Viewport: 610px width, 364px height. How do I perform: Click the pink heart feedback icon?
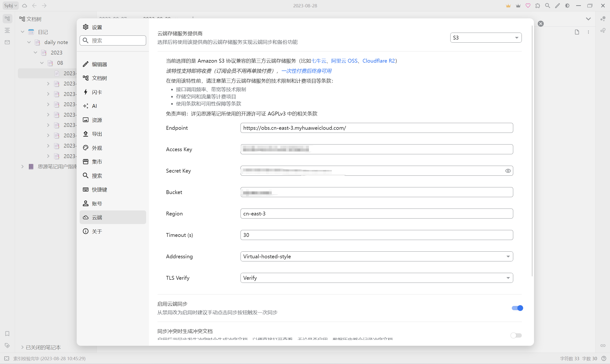pyautogui.click(x=528, y=5)
